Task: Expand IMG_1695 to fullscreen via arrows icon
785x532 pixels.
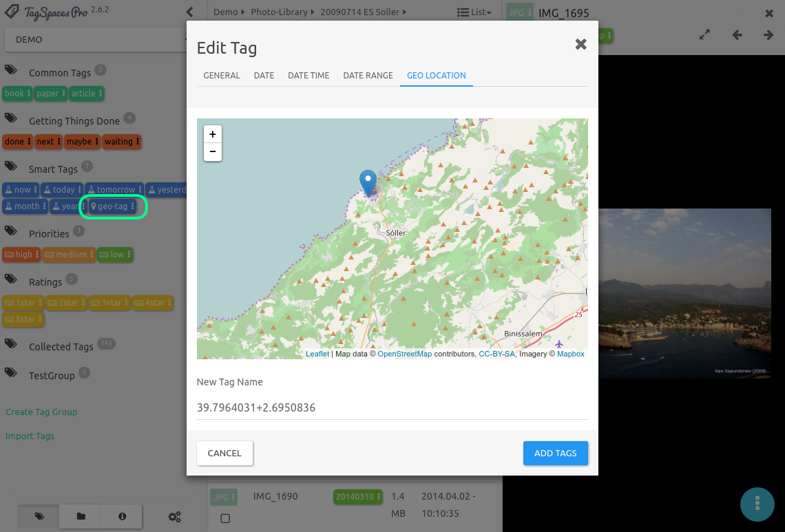Action: tap(704, 34)
